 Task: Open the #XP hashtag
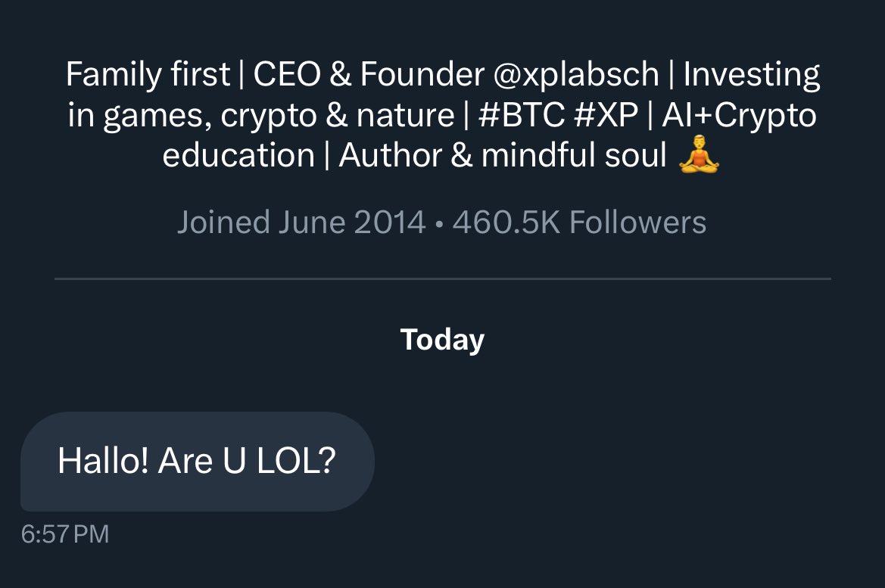[605, 114]
